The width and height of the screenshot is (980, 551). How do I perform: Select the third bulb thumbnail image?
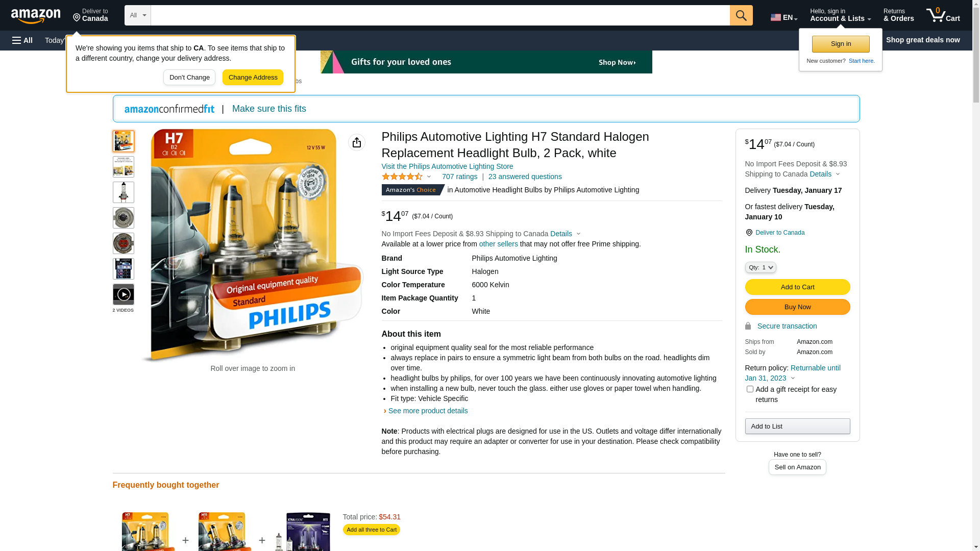(x=124, y=192)
